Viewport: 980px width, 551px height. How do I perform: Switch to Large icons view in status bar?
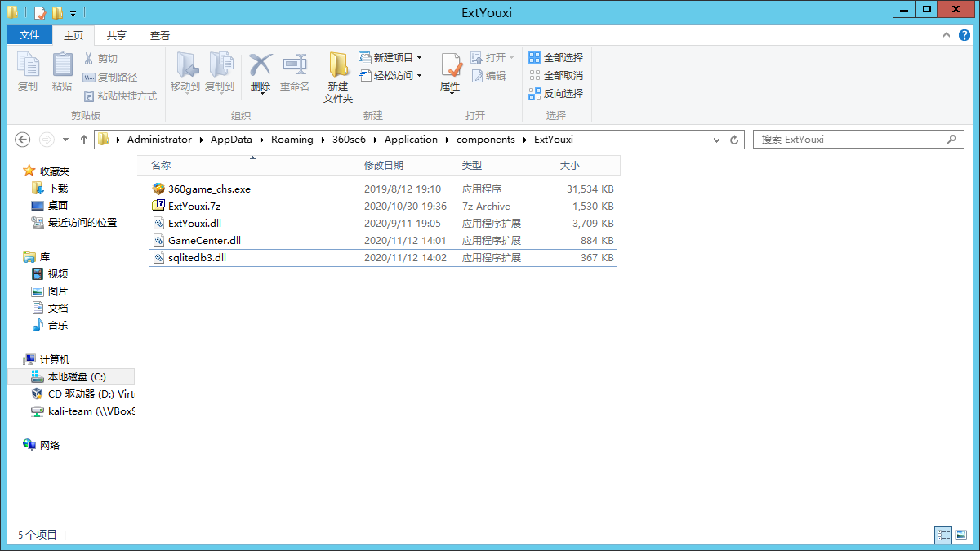tap(961, 535)
